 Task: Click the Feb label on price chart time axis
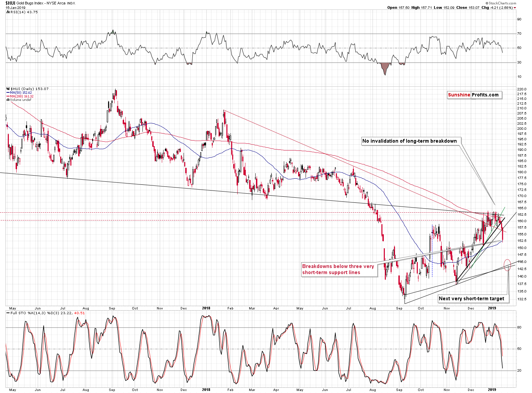tap(230, 308)
